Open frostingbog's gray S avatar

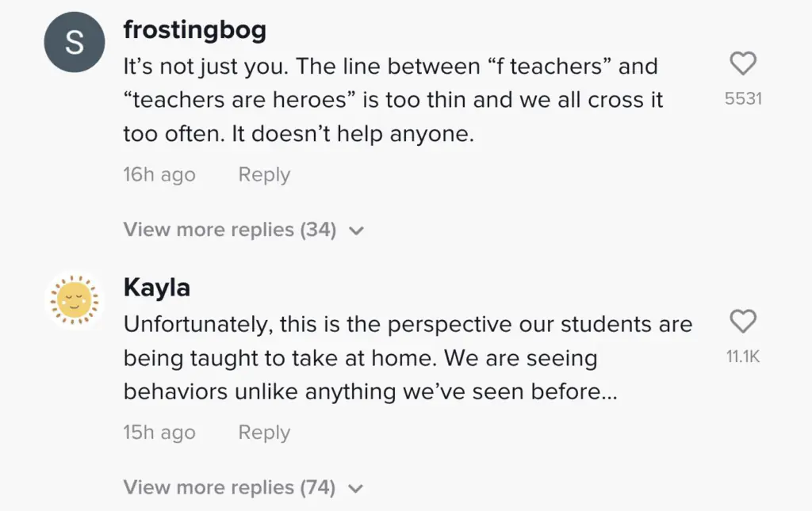pos(74,44)
